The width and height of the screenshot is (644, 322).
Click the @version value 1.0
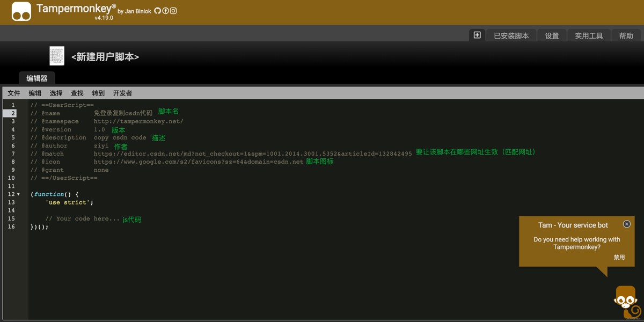(x=99, y=129)
